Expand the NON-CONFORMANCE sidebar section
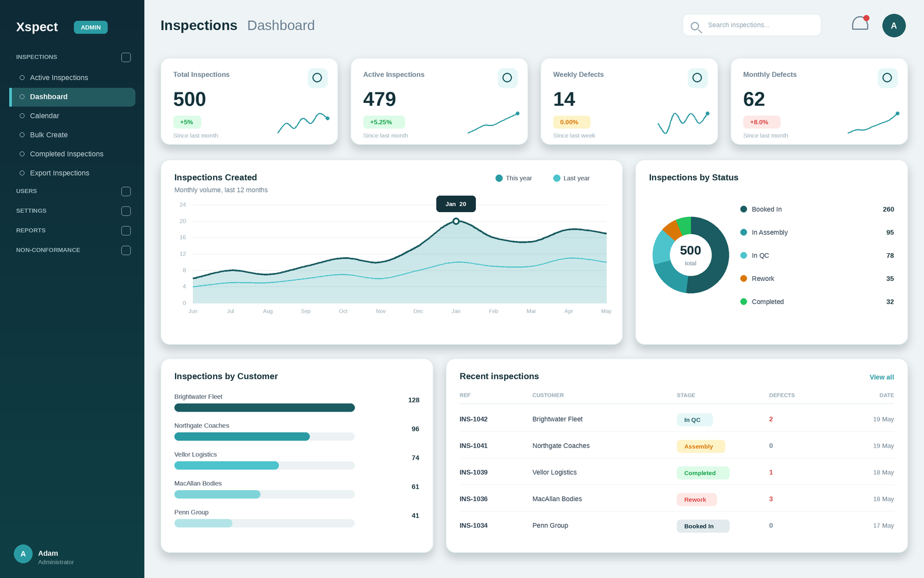Image resolution: width=924 pixels, height=578 pixels. (126, 250)
